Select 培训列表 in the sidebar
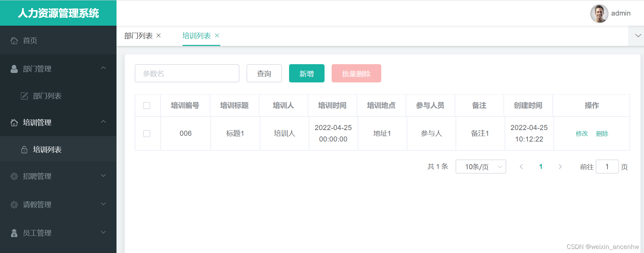644x253 pixels. [58, 150]
